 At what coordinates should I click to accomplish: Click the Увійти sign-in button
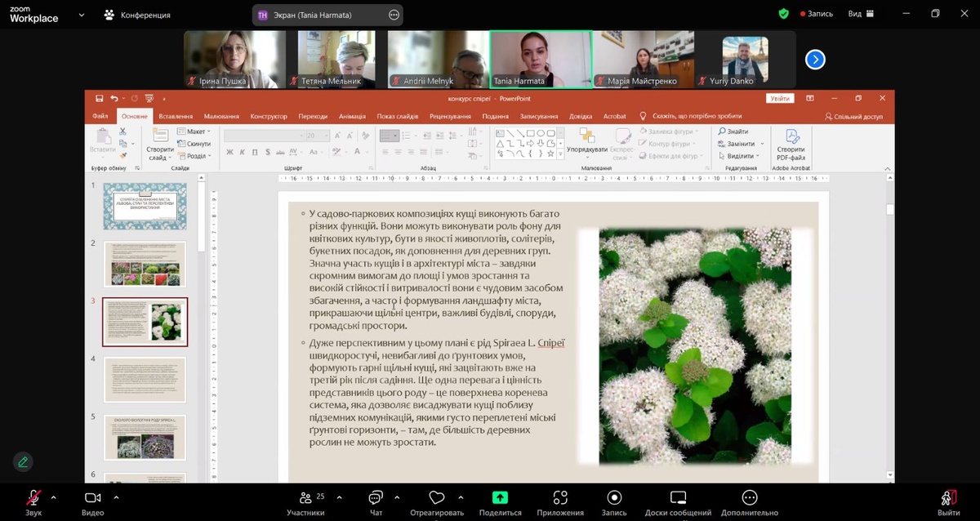click(780, 98)
